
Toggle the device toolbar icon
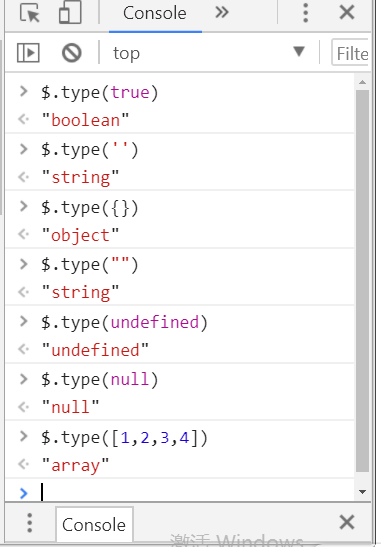click(x=70, y=13)
